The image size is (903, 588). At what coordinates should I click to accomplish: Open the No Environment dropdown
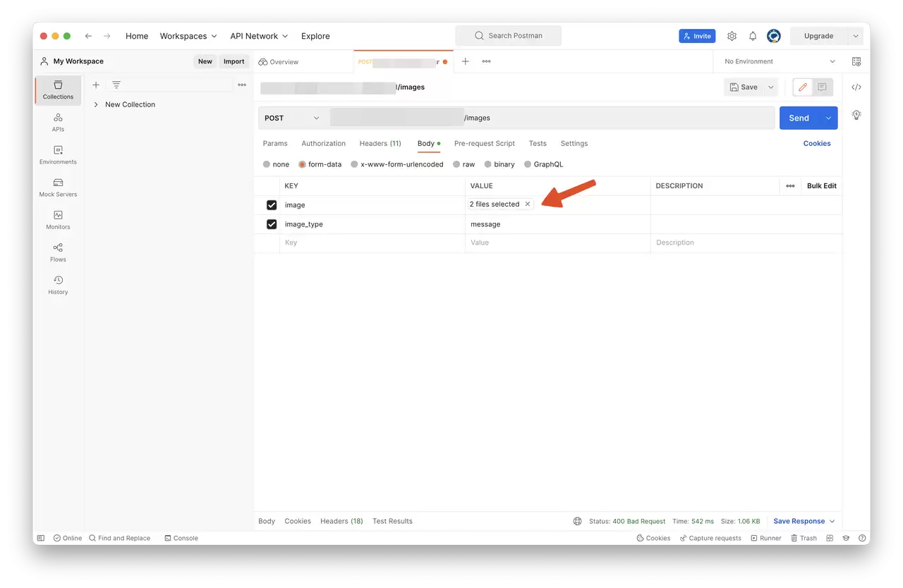click(x=780, y=61)
